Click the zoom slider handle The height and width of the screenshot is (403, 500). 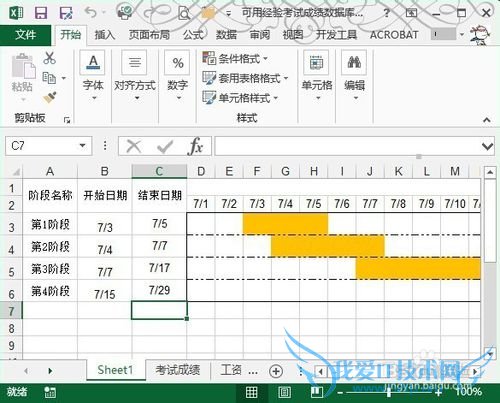389,393
